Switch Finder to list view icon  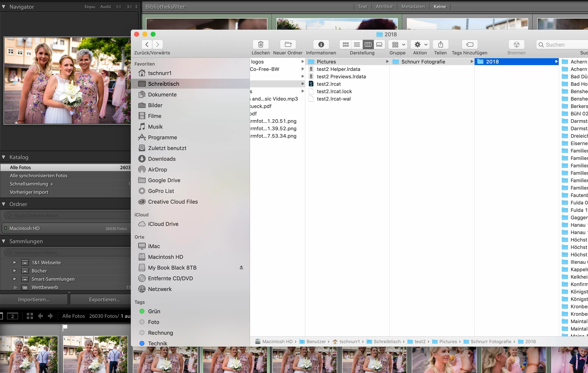point(357,44)
